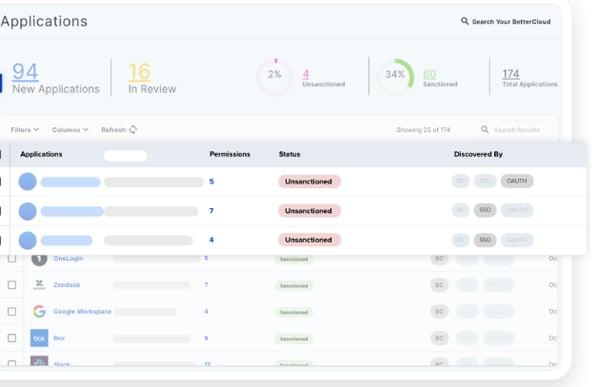Click the Refresh circular arrow icon
This screenshot has width=598, height=387.
tap(133, 130)
